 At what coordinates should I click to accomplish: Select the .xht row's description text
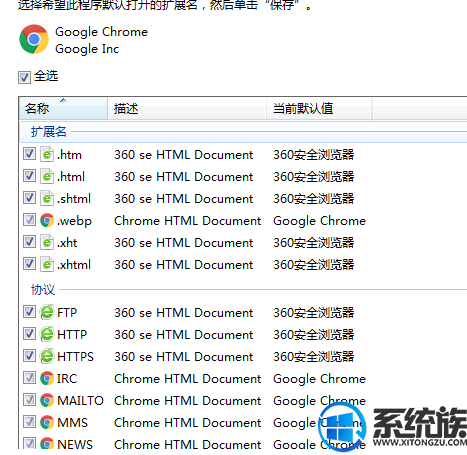click(x=183, y=243)
